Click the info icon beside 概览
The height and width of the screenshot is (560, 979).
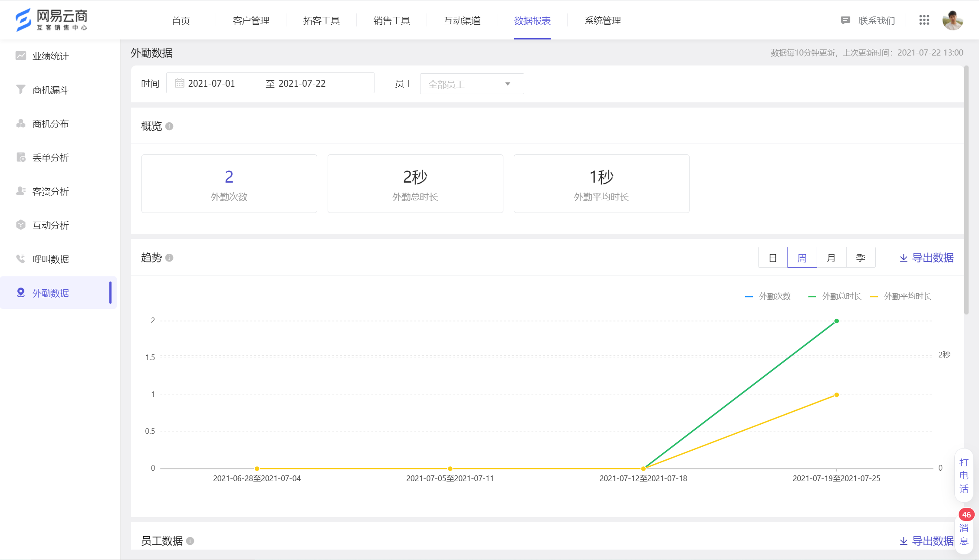(169, 126)
